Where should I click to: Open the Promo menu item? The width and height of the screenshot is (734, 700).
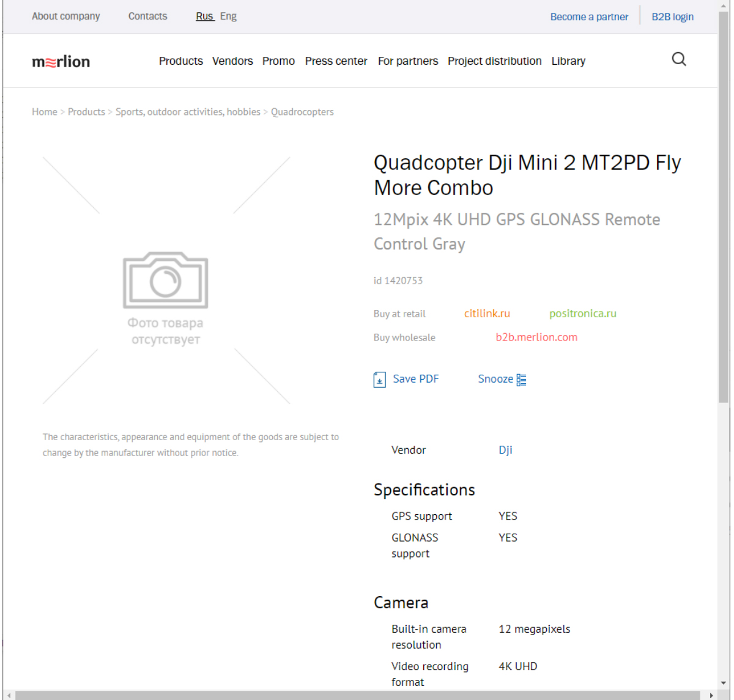click(x=278, y=61)
